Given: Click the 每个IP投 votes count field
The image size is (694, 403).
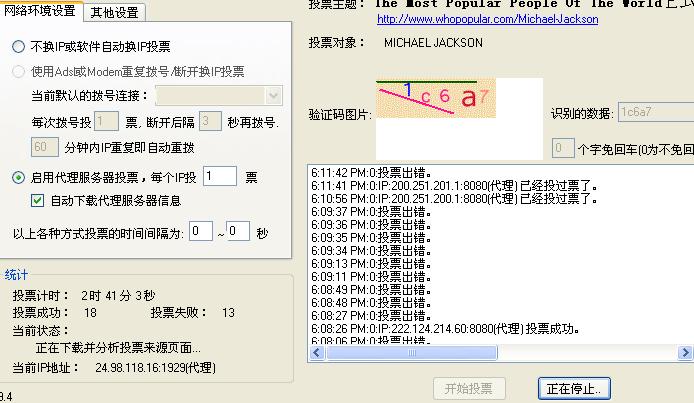Looking at the screenshot, I should click(x=219, y=177).
